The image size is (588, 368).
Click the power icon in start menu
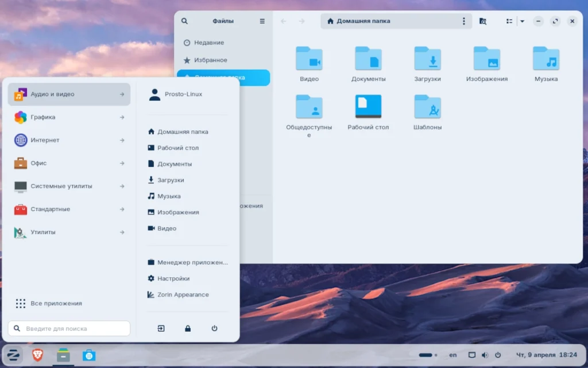(x=215, y=328)
